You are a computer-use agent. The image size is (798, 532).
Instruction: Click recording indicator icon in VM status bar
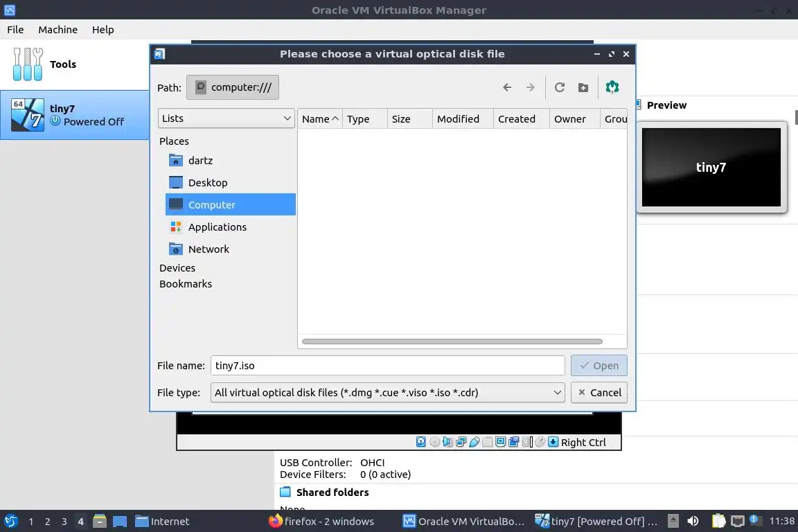tap(514, 442)
